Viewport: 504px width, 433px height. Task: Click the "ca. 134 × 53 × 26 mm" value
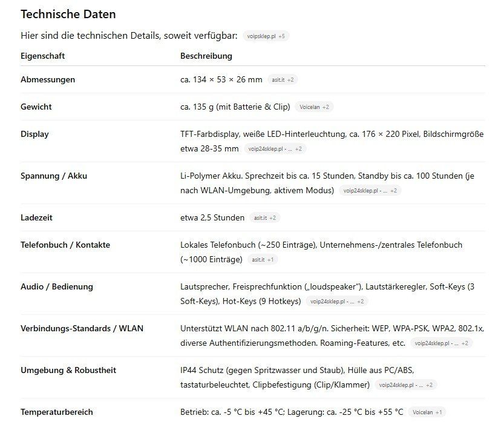coord(221,79)
